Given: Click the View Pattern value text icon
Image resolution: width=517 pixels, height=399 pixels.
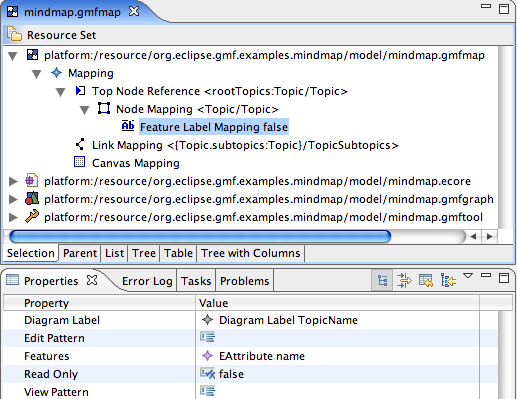Looking at the screenshot, I should (207, 391).
